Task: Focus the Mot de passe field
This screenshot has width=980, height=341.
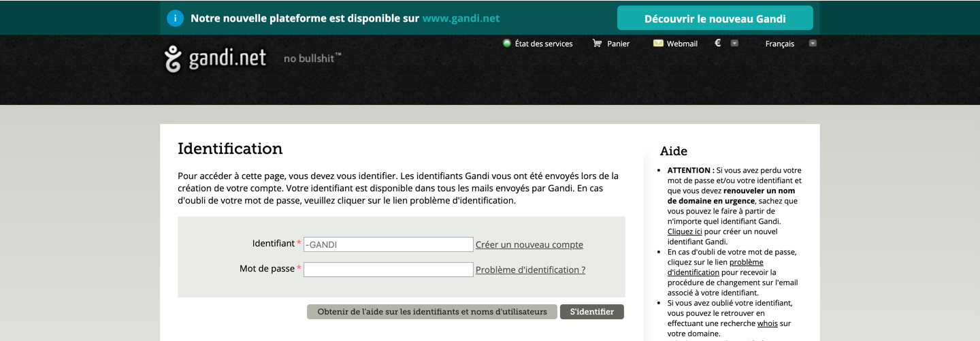Action: (x=389, y=270)
